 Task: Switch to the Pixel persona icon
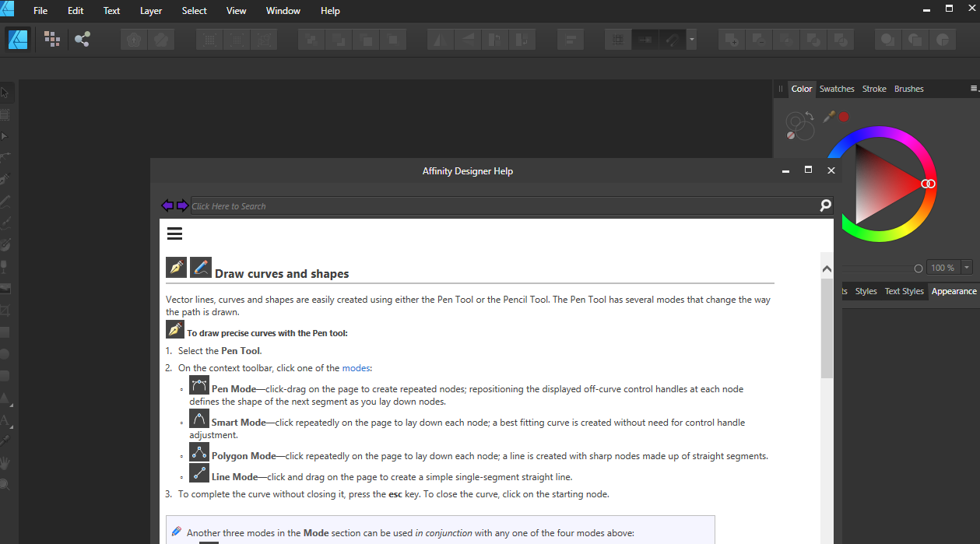pyautogui.click(x=52, y=39)
